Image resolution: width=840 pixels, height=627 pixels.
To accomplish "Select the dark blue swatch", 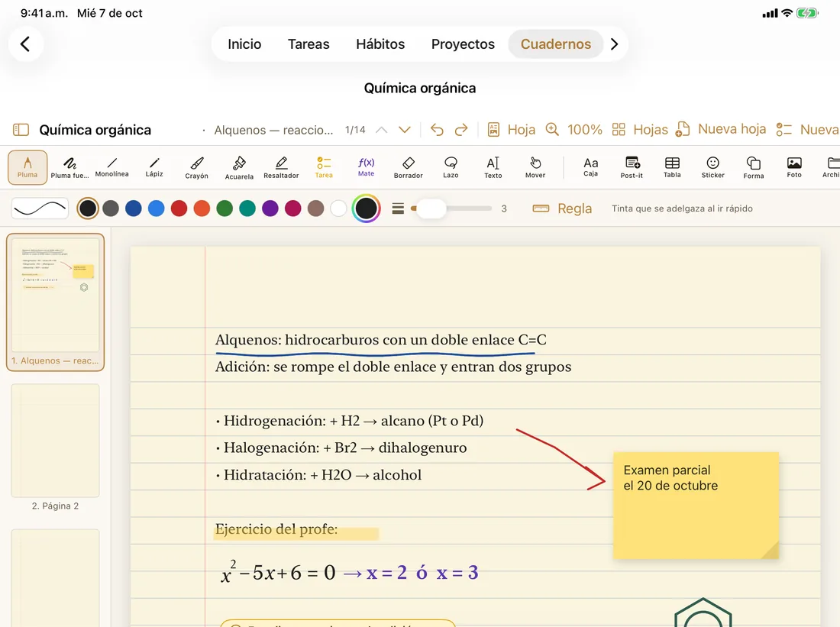I will tap(134, 208).
